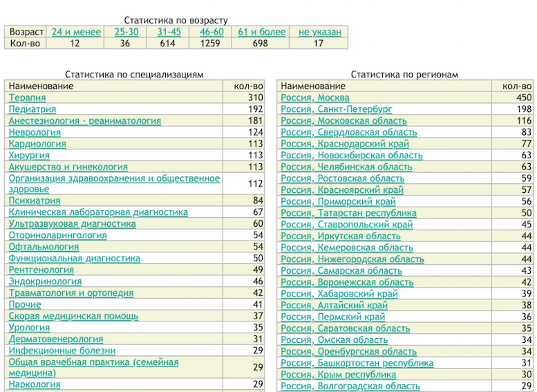Click 'Россия, Санкт-Петербург' region link
Image resolution: width=537 pixels, height=392 pixels.
coord(337,109)
